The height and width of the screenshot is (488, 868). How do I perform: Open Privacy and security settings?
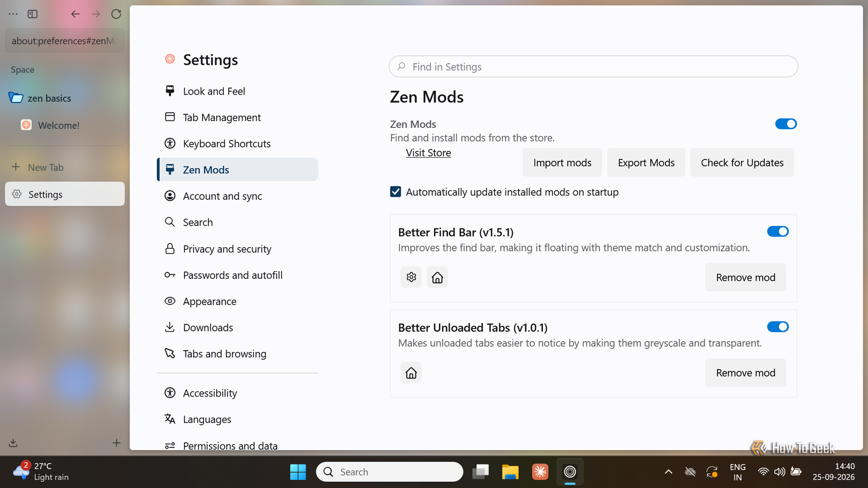pyautogui.click(x=237, y=249)
